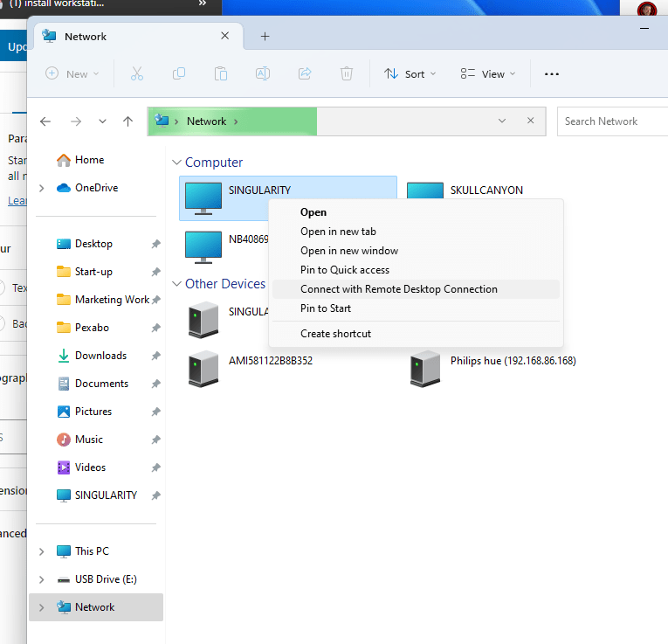
Task: Click the Paste clipboard icon
Action: 221,73
